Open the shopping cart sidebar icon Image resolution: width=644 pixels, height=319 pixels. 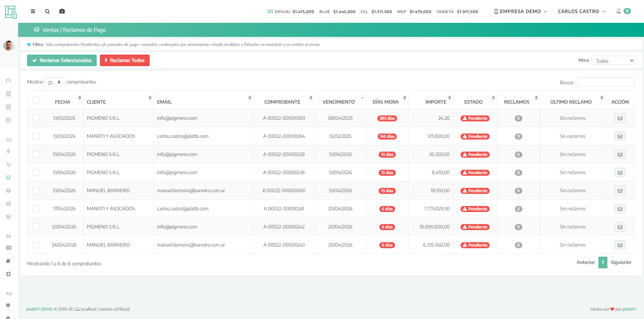[8, 164]
